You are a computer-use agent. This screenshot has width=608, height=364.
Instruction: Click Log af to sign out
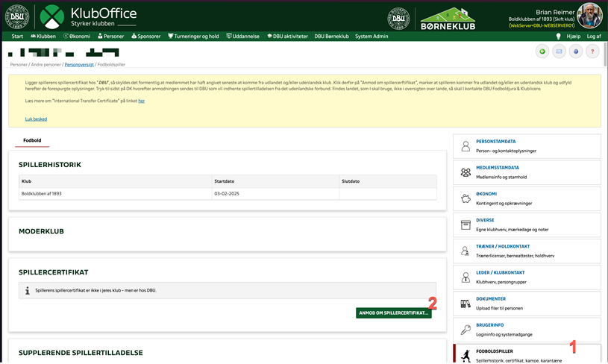594,36
